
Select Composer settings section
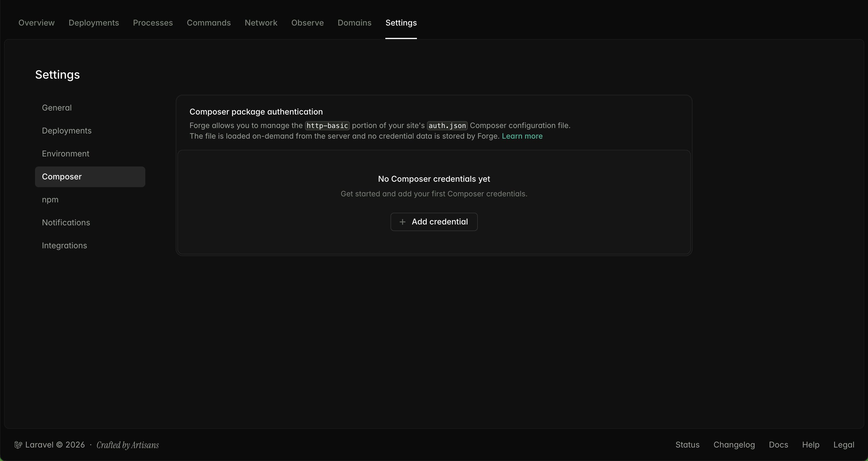[90, 177]
